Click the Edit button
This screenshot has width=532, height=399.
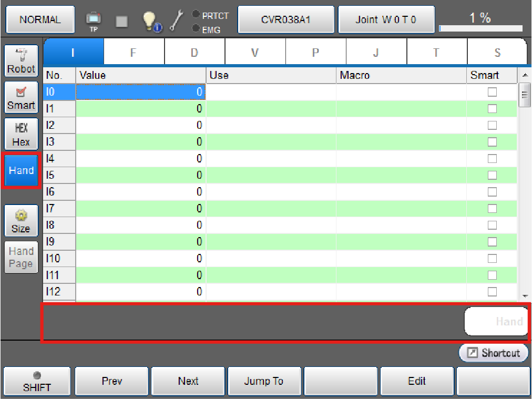(x=416, y=381)
